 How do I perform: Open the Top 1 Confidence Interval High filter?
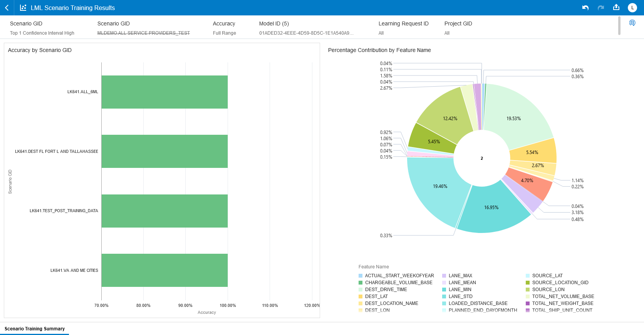click(42, 33)
